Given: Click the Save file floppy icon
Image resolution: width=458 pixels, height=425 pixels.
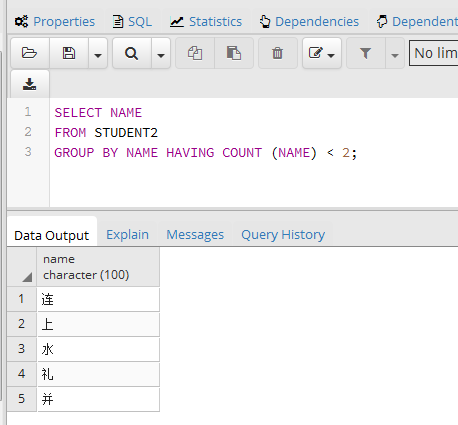Looking at the screenshot, I should [69, 53].
